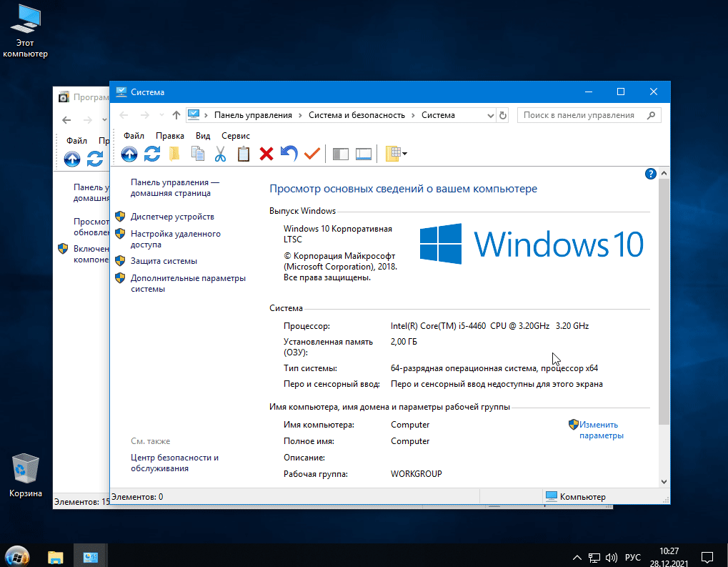The height and width of the screenshot is (567, 728).
Task: Go back using the Система window back arrow
Action: tap(124, 115)
